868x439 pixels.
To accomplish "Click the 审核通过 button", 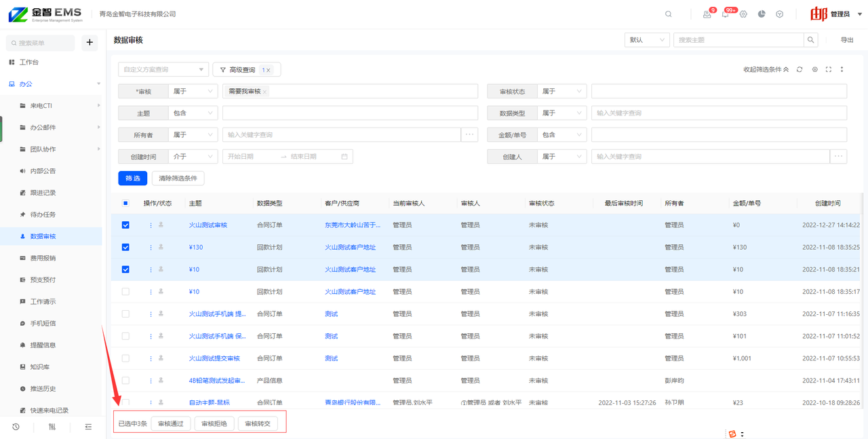I will pyautogui.click(x=171, y=424).
